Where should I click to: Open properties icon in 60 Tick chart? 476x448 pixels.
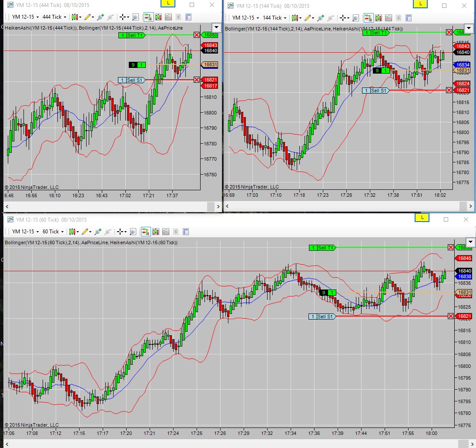(186, 232)
